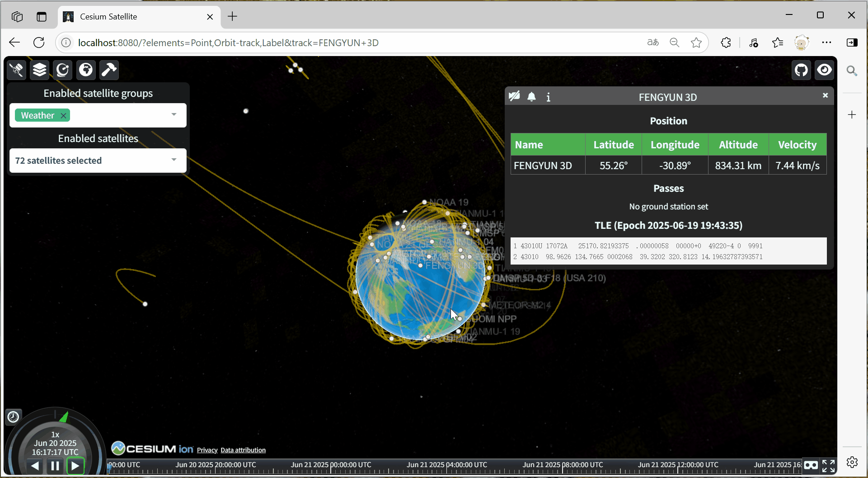Screen dimensions: 868x478
Task: Click the bell notification icon for FENGYUN 3D
Action: [531, 96]
